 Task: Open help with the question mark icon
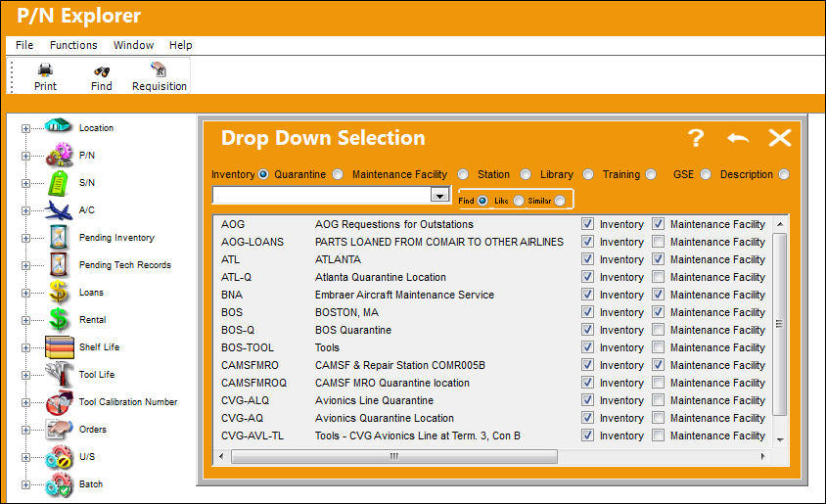click(696, 138)
